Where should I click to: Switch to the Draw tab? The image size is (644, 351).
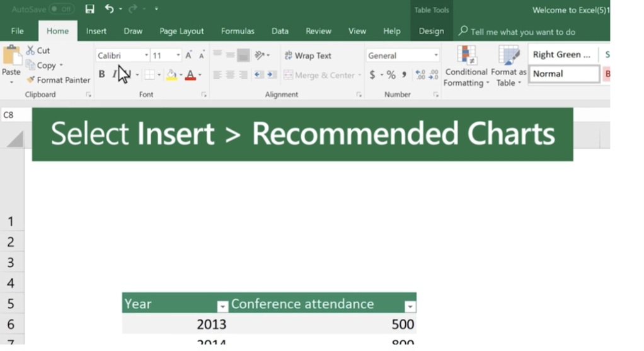pos(133,32)
